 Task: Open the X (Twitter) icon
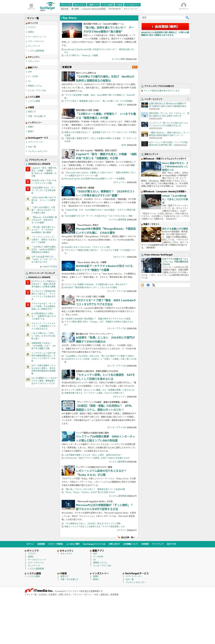click(x=153, y=285)
